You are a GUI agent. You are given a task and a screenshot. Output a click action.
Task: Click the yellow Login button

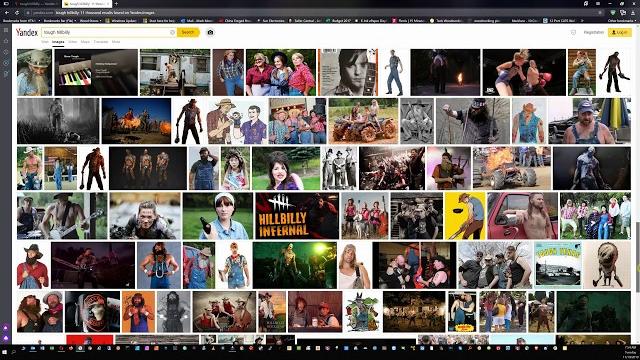(620, 32)
